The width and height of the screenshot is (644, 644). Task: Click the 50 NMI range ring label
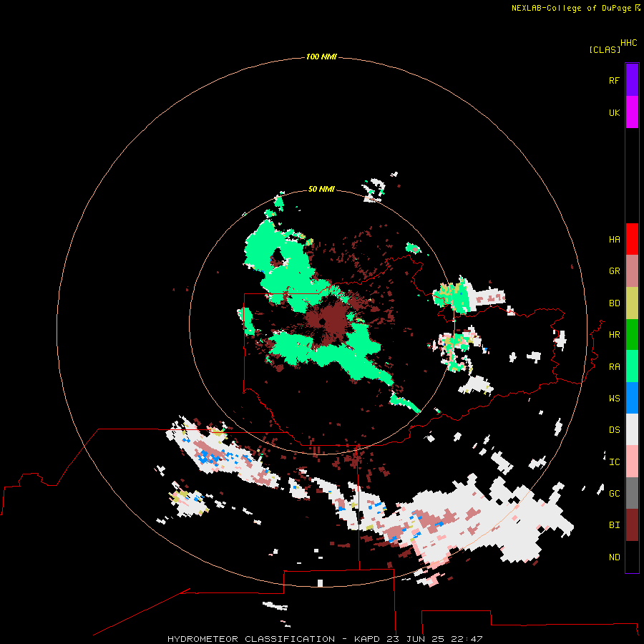[321, 190]
